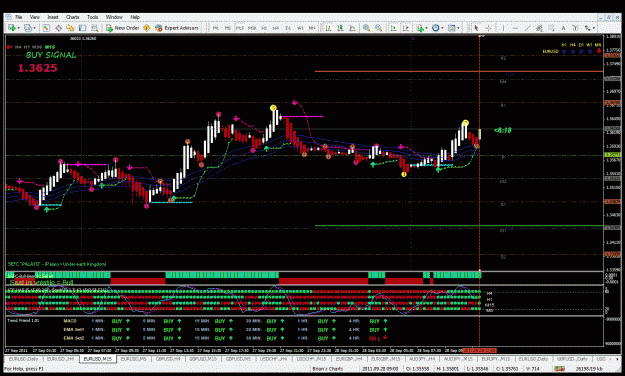Select the equidistant channel tool
625x376 pixels.
point(539,28)
